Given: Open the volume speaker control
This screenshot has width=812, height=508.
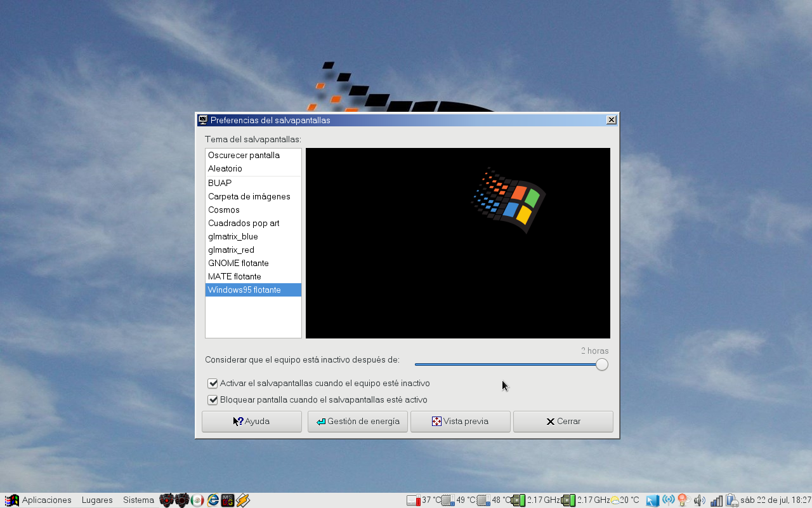Looking at the screenshot, I should (700, 500).
